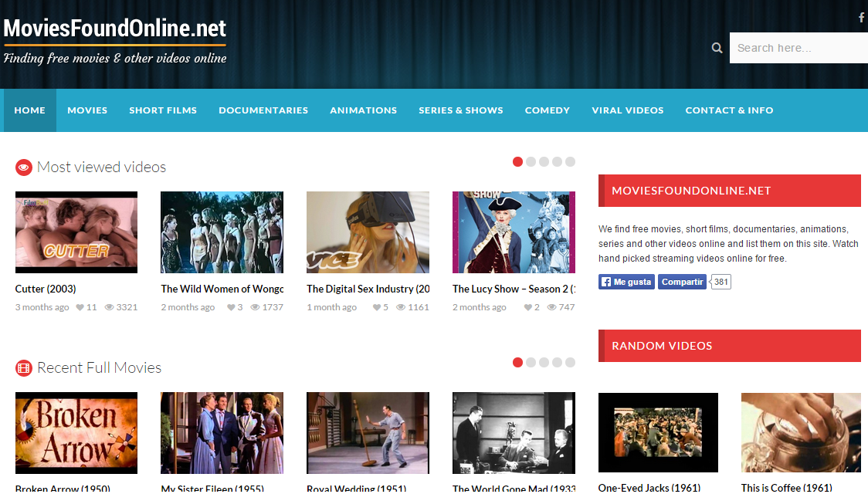The image size is (868, 494).
Task: Open The Lucy Show – Season 2 link
Action: [514, 289]
